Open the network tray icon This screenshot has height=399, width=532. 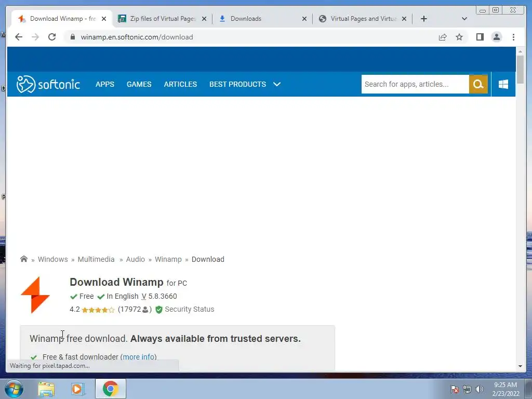[x=467, y=389]
